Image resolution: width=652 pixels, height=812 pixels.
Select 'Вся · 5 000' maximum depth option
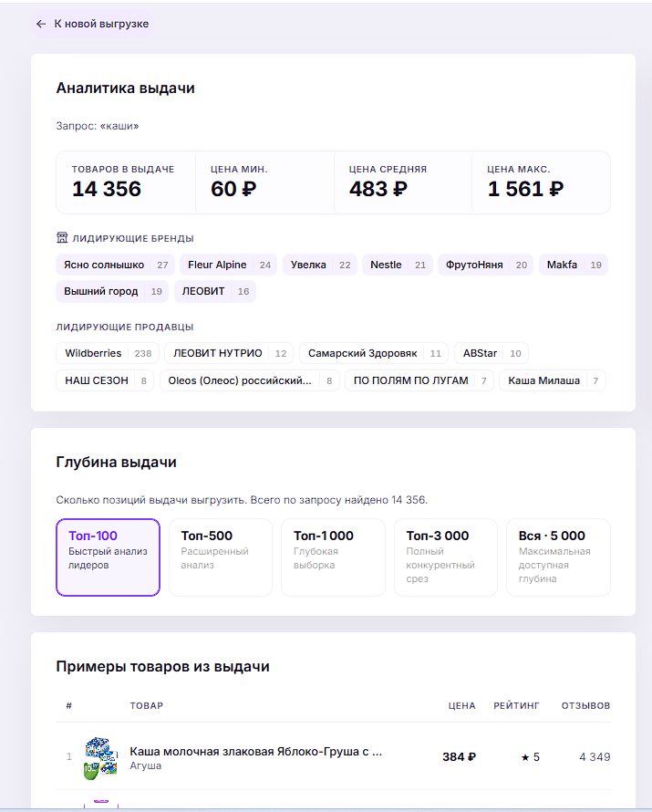558,557
